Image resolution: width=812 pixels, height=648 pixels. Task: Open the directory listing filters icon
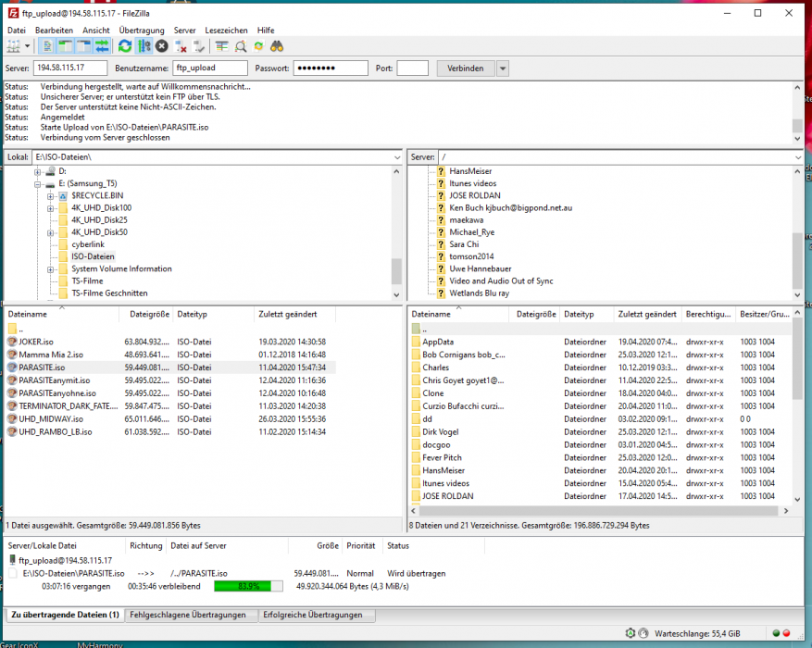click(x=222, y=46)
